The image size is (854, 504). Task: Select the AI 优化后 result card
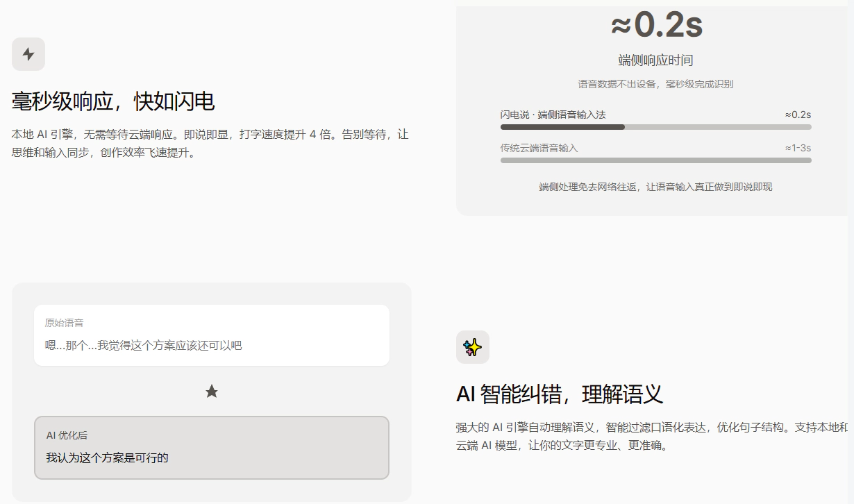coord(211,447)
